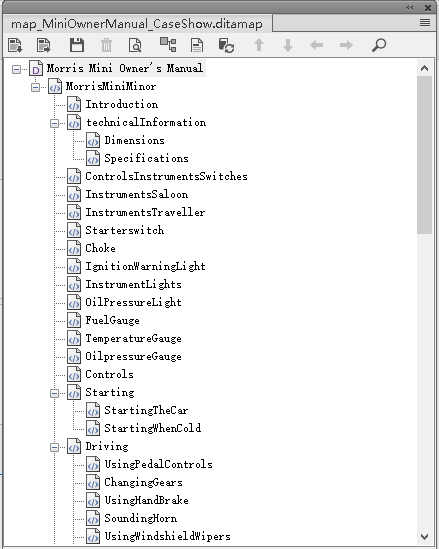Open the Find/Search magnifier tool
Screen dimensions: 439x549
tap(379, 45)
